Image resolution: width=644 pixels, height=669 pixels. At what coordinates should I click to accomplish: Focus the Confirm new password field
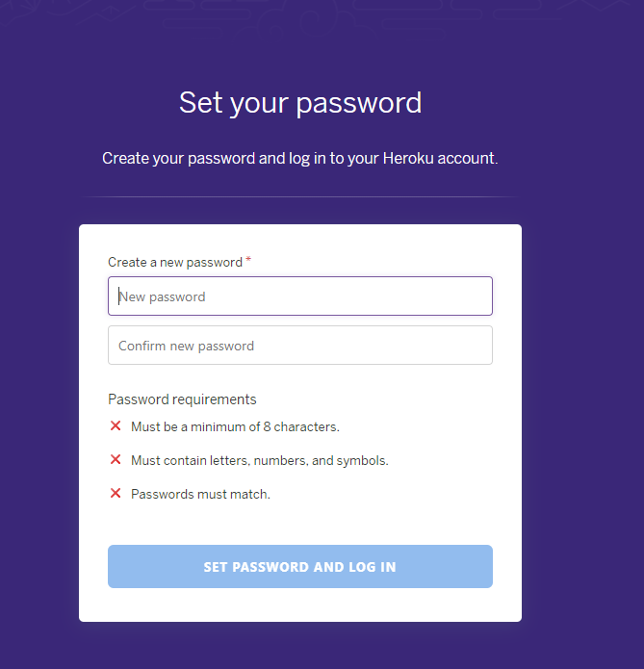pyautogui.click(x=299, y=346)
